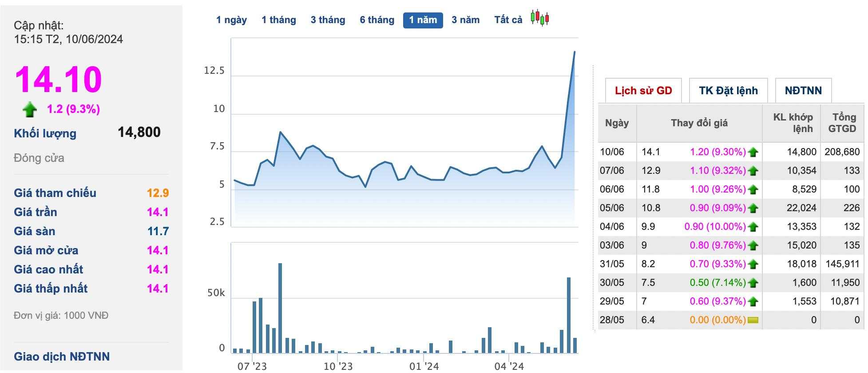This screenshot has height=373, width=868.
Task: Click green up arrow beside 1.2 (9.3%)
Action: pyautogui.click(x=30, y=109)
